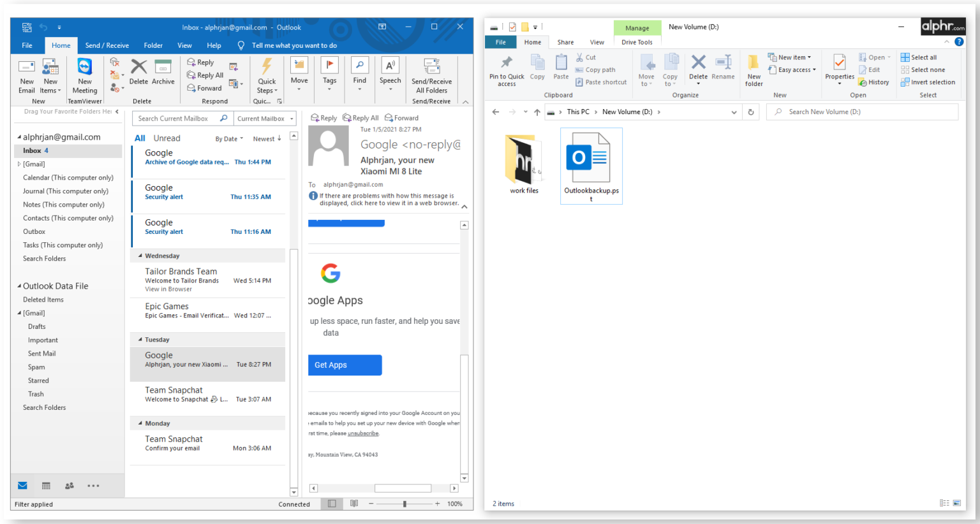The image size is (980, 524).
Task: Open the By Date sort dropdown
Action: pyautogui.click(x=228, y=138)
